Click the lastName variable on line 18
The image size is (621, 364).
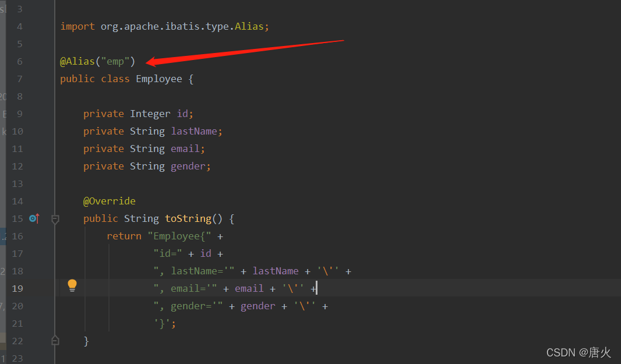pyautogui.click(x=276, y=271)
